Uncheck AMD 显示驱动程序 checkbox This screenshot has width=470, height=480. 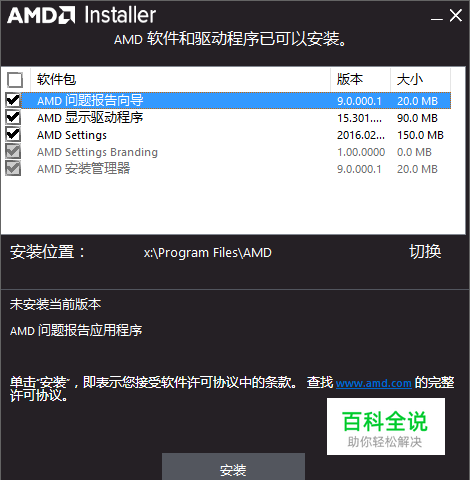tap(13, 117)
